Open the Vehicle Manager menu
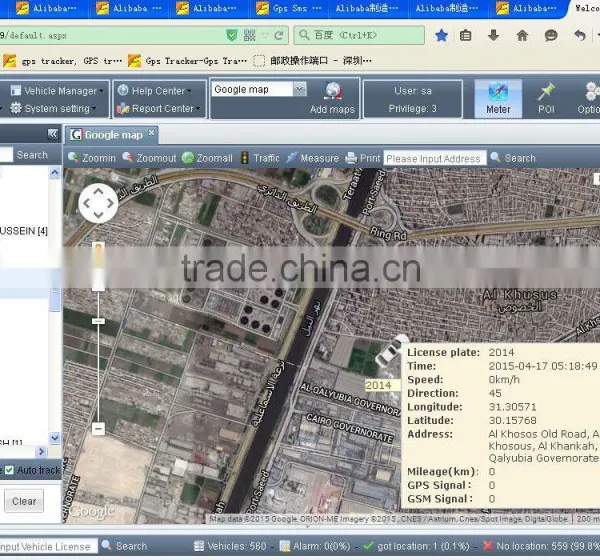Viewport: 600px width, 560px height. (x=57, y=91)
